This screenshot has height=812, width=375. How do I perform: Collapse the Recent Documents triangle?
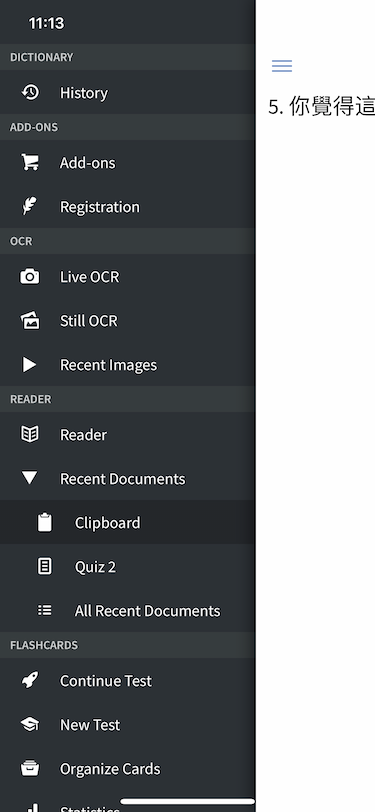click(30, 478)
